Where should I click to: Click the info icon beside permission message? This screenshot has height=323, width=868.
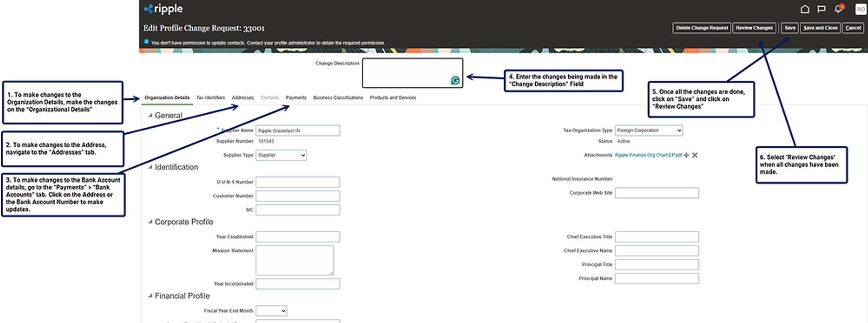[146, 42]
